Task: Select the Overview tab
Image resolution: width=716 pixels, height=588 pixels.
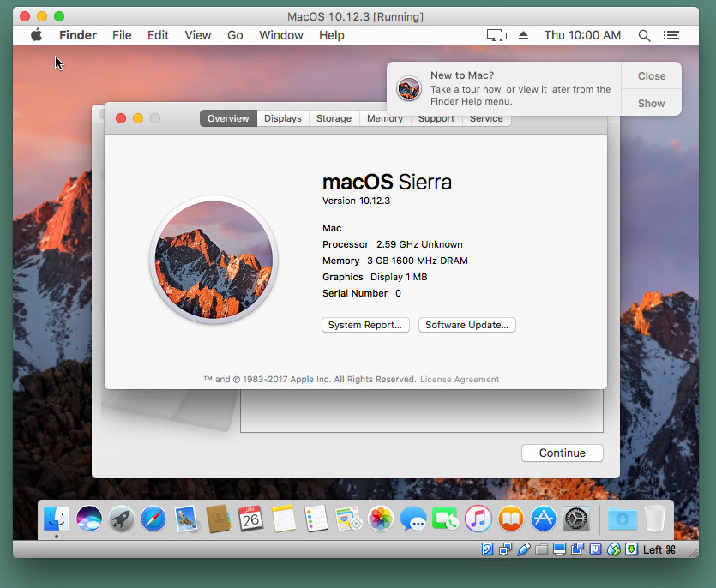Action: coord(228,118)
